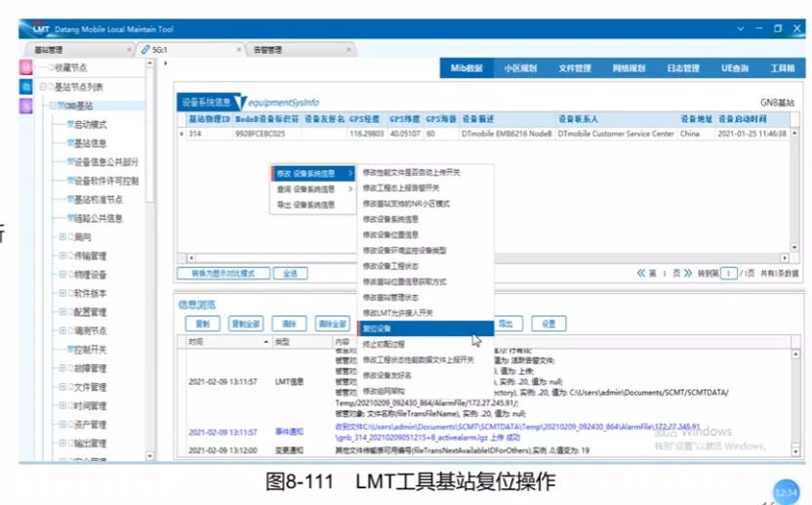The image size is (812, 505).
Task: Select 修改基站管理状态 in the submenu
Action: click(426, 297)
